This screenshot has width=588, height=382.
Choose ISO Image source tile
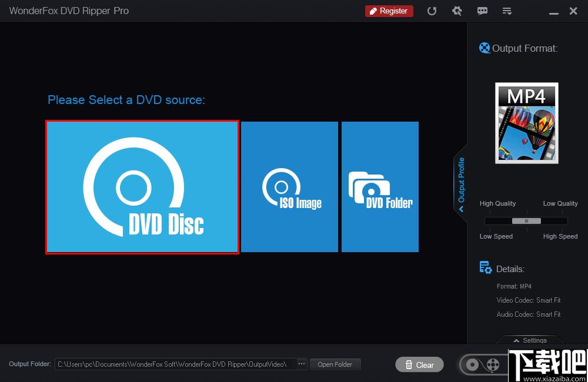click(x=289, y=187)
